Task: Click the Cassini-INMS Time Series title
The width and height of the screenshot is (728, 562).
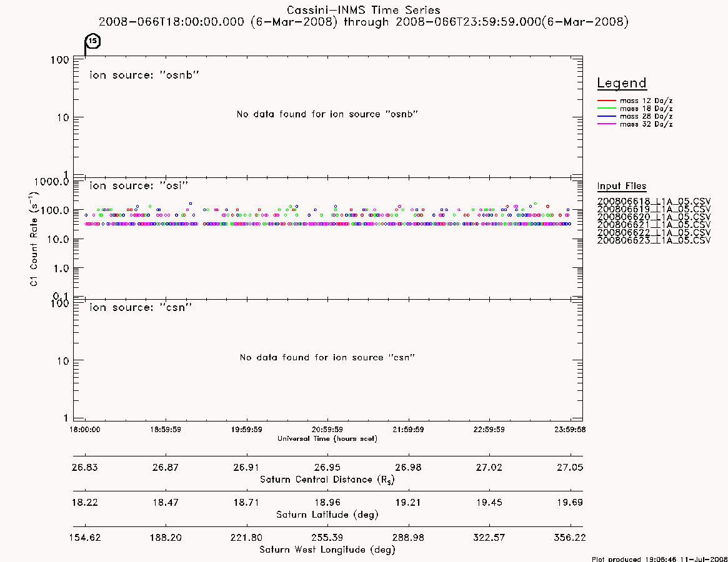Action: (364, 10)
